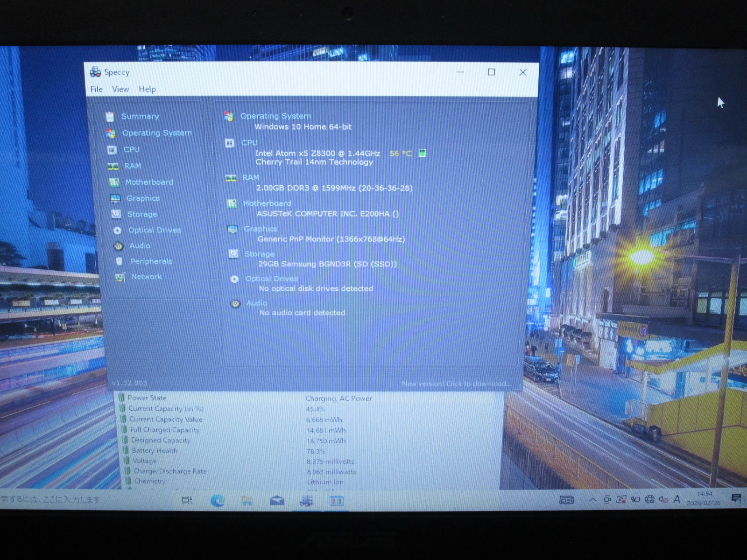This screenshot has height=560, width=747.
Task: Select Motherboard in the sidebar
Action: 148,182
